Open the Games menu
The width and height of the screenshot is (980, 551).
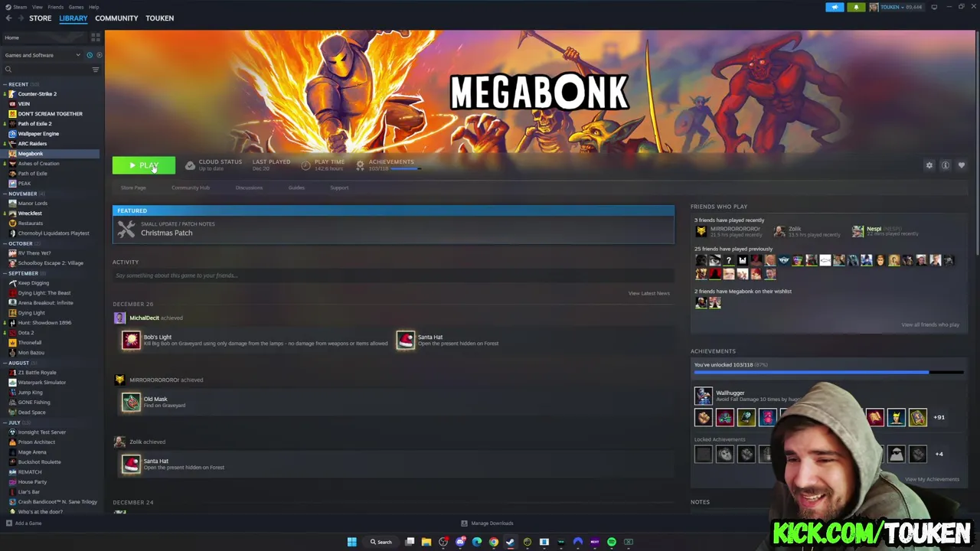[76, 7]
